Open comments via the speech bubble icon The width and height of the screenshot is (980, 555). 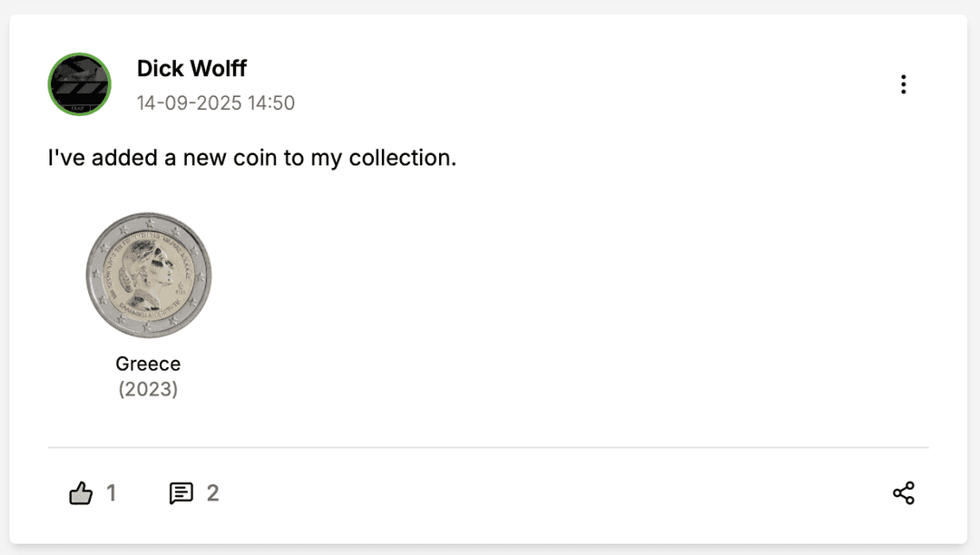click(x=181, y=493)
